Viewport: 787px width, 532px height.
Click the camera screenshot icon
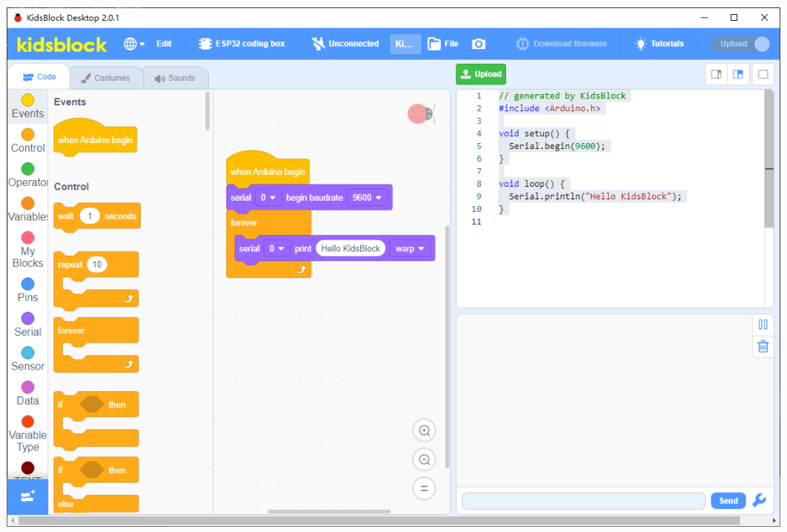pyautogui.click(x=479, y=44)
